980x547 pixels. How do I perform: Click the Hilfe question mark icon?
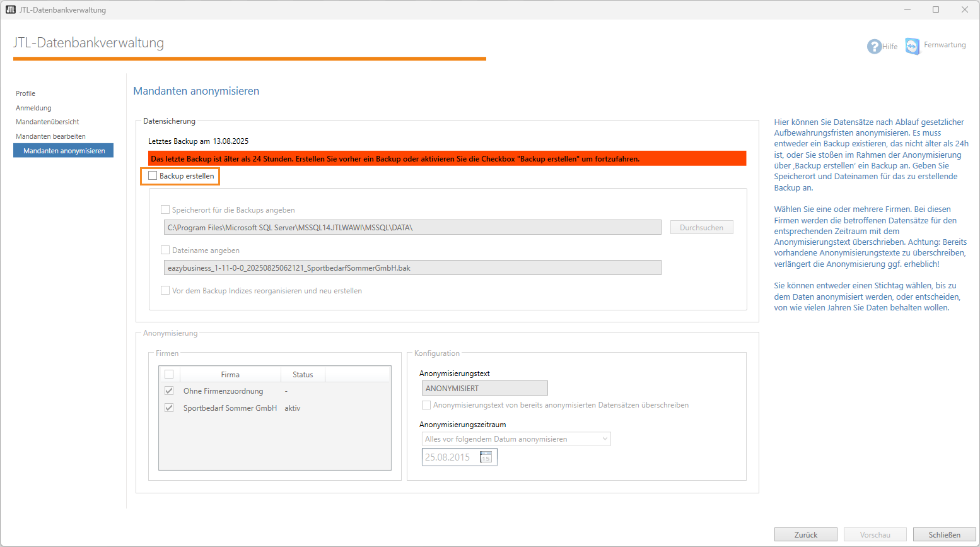[x=874, y=47]
